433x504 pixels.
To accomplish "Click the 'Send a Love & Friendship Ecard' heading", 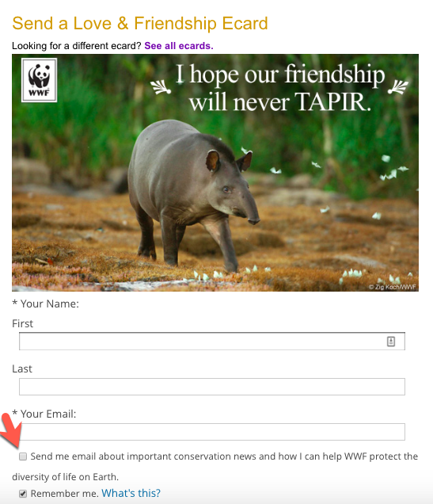I will point(140,23).
